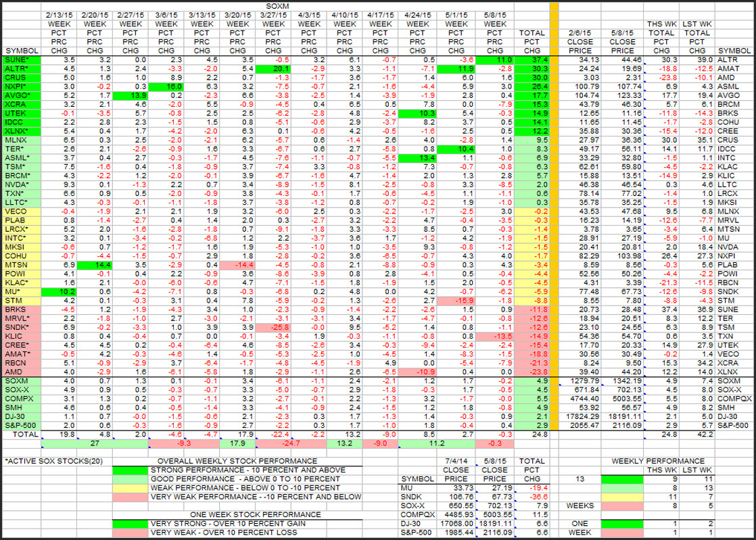Click the 4485.93 COMPQX price
Viewport: 756px width, 540px height.
[458, 514]
